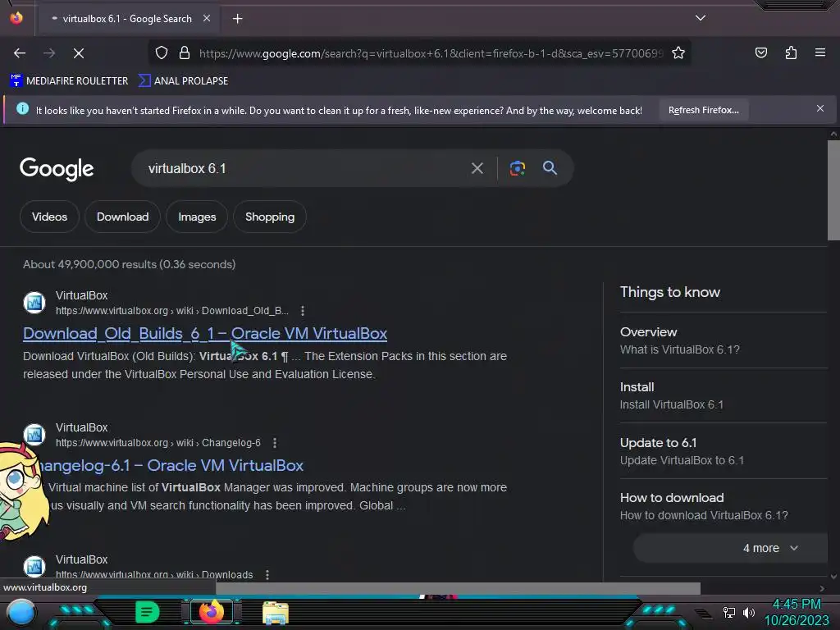The image size is (840, 630).
Task: Dismiss the Firefox refresh notification bar
Action: click(x=819, y=109)
